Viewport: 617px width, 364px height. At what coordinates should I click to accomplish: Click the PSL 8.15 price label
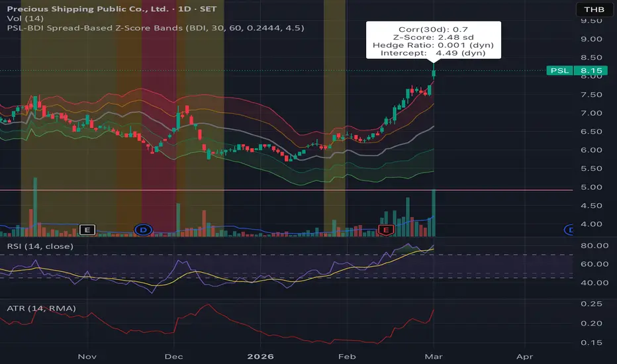(x=577, y=70)
